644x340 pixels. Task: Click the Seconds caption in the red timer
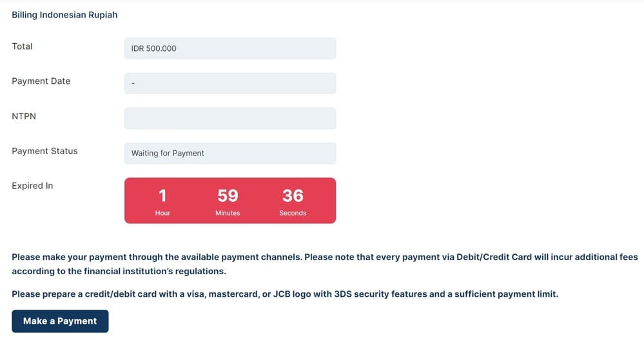[x=293, y=213]
